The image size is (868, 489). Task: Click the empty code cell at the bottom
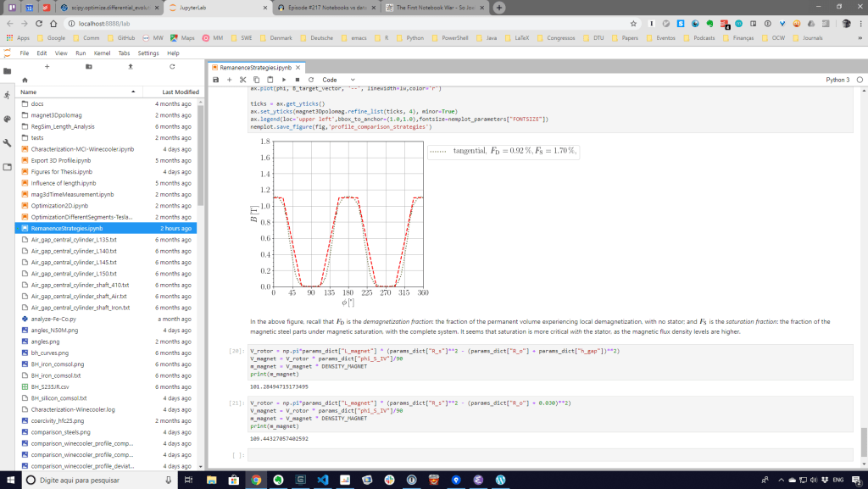coord(551,455)
